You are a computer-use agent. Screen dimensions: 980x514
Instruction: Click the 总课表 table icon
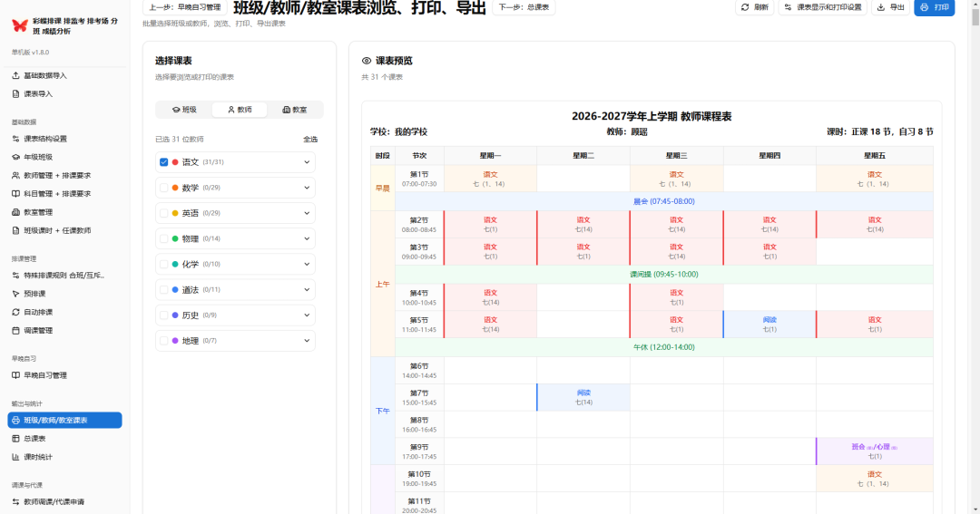tap(15, 439)
